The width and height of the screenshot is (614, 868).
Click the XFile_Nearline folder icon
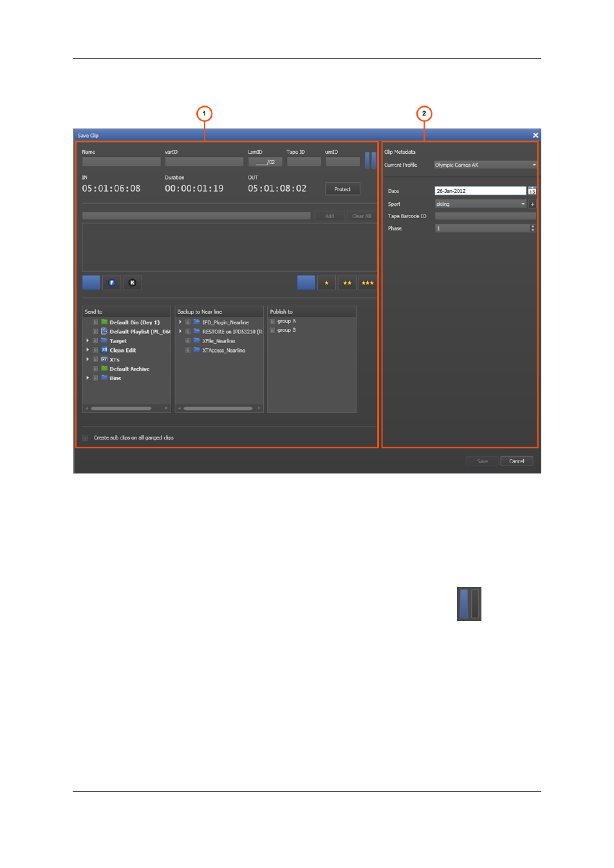tap(197, 341)
